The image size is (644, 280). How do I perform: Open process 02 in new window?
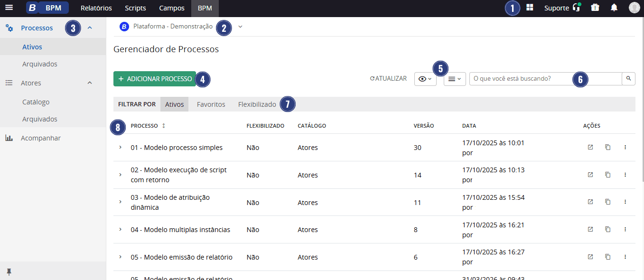coord(590,175)
